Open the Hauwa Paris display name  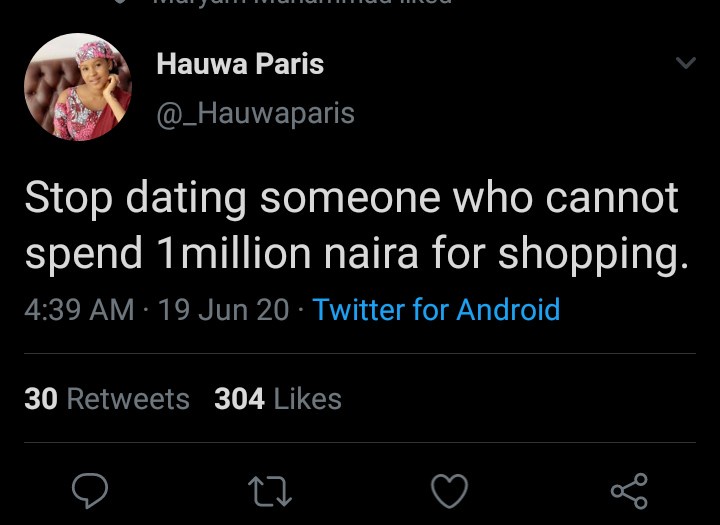240,65
